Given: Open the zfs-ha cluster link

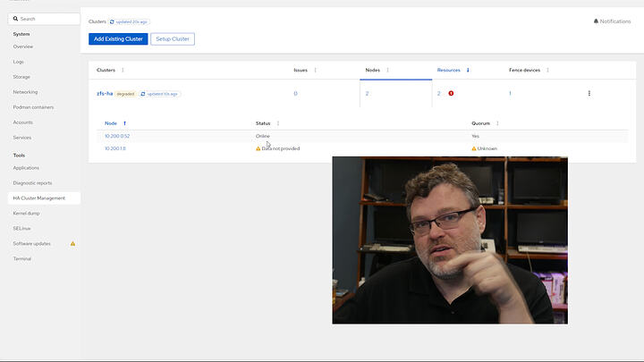Looking at the screenshot, I should (105, 94).
